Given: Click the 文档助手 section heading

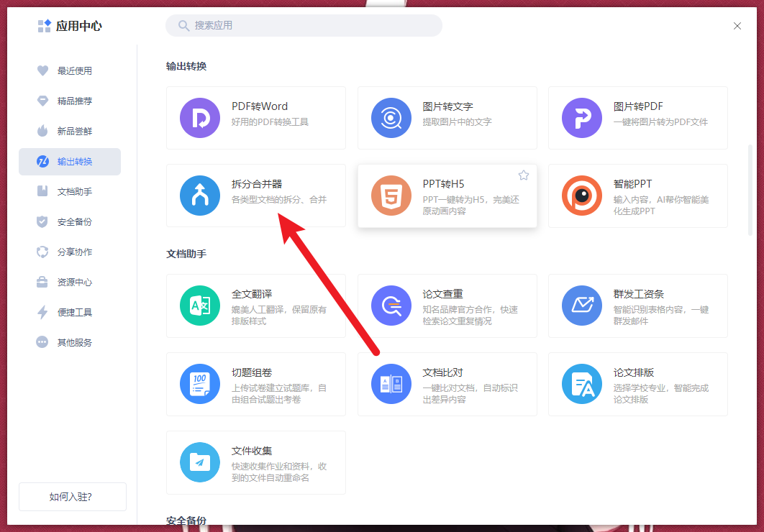Looking at the screenshot, I should (186, 254).
